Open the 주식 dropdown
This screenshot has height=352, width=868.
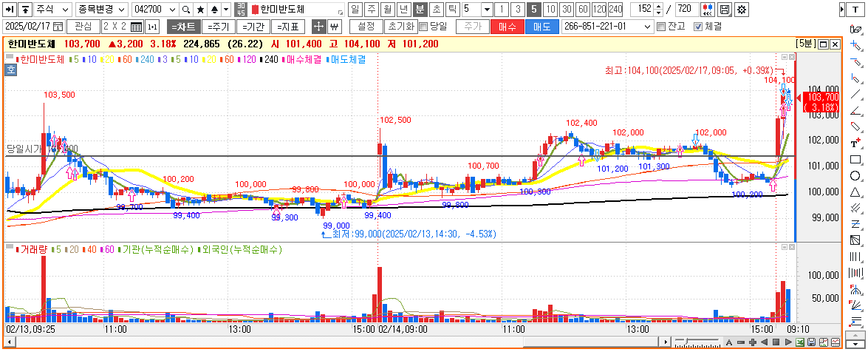[x=52, y=10]
